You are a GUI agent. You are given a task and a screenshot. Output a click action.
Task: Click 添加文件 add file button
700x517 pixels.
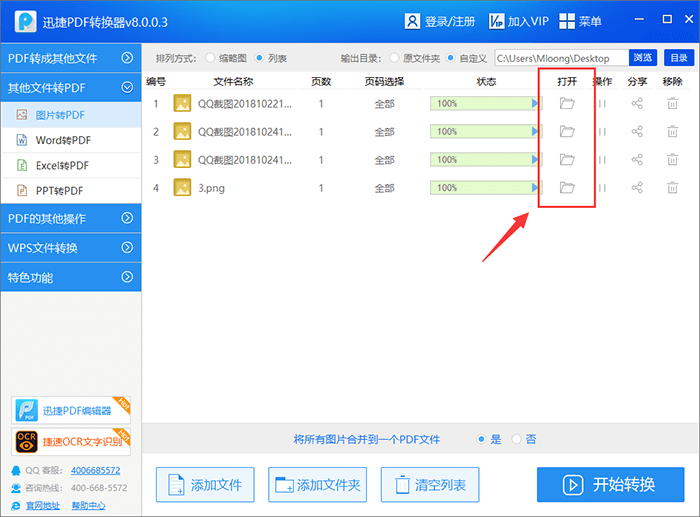pos(205,485)
